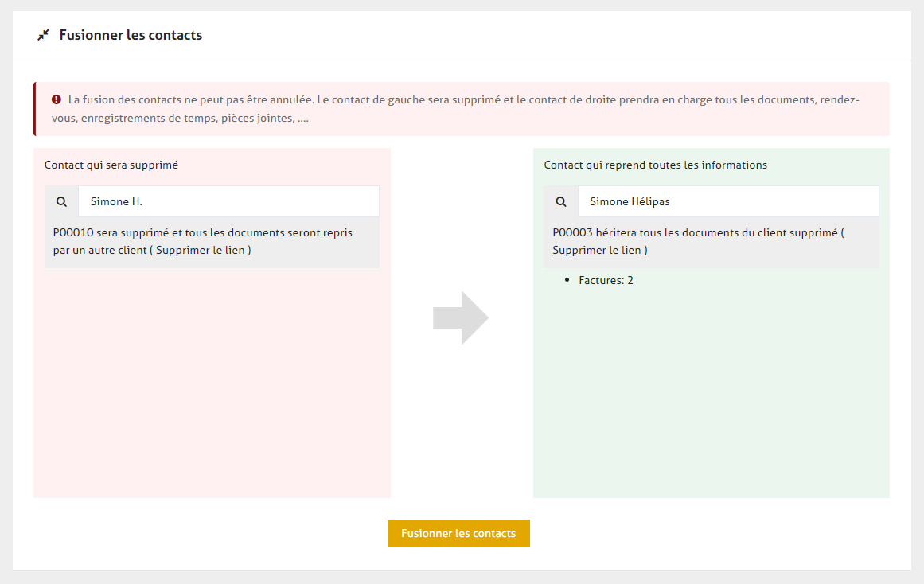Click Contact qui reprend toutes les informations label
Viewport: 924px width, 584px height.
coord(655,165)
